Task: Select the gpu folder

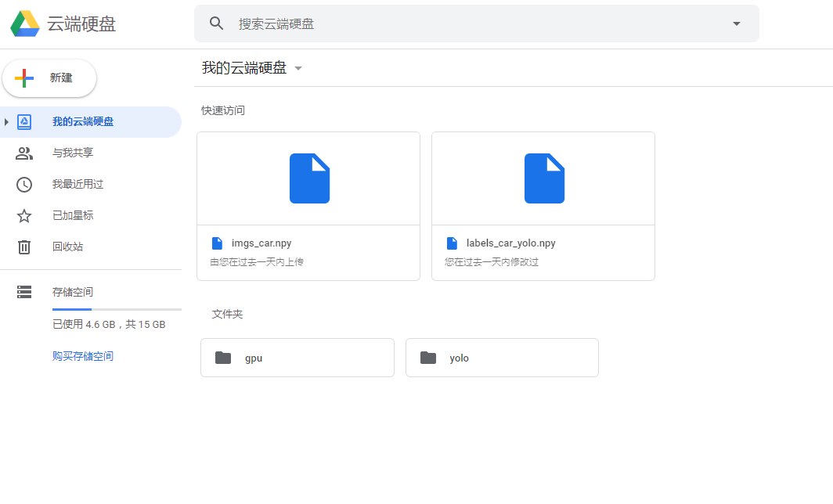Action: coord(297,358)
